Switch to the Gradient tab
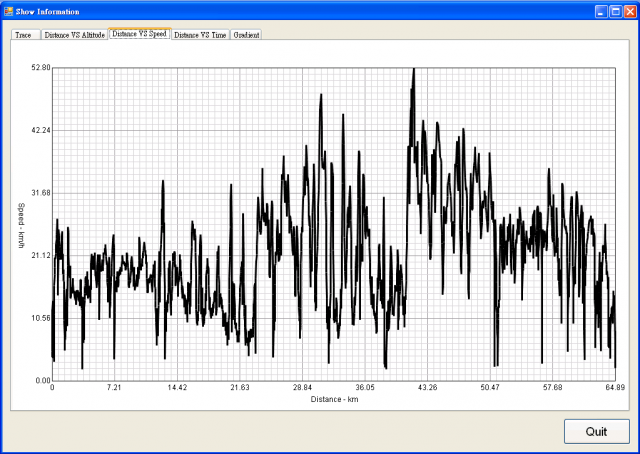This screenshot has height=454, width=640. click(x=246, y=35)
